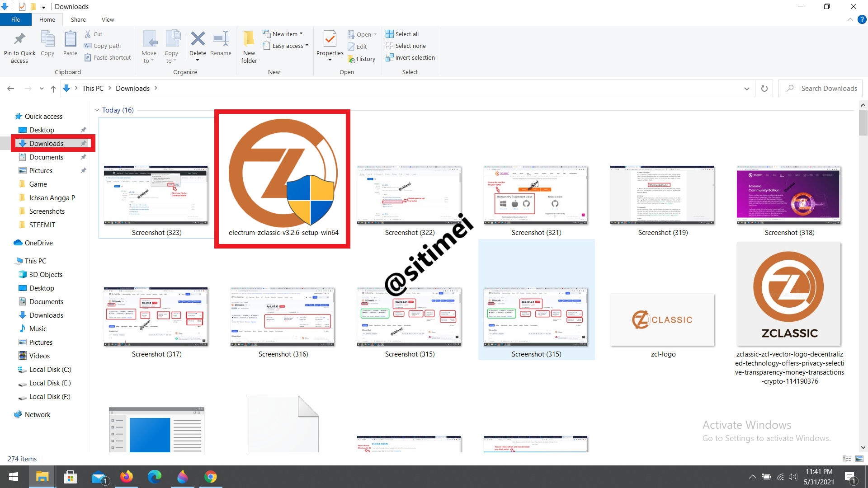Open recent locations dropdown arrow
868x488 pixels.
coord(42,89)
